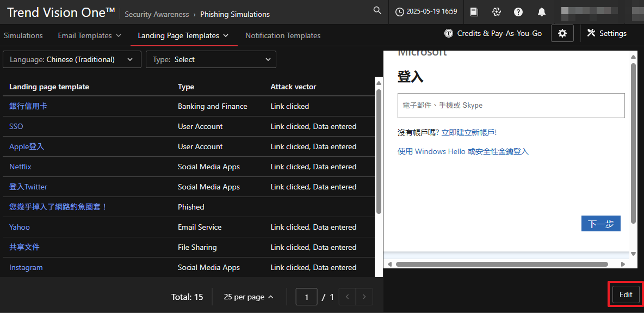Open the Type Select dropdown
Screen dimensions: 644x313
click(x=211, y=59)
